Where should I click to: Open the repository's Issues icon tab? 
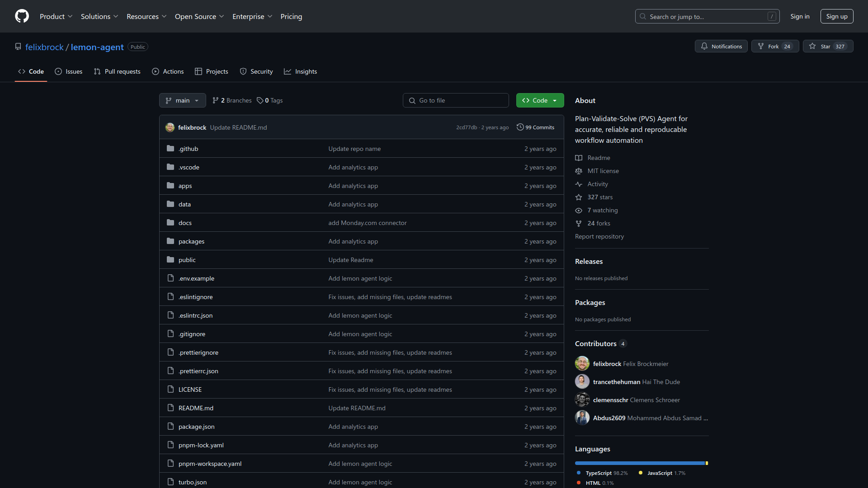click(x=58, y=71)
